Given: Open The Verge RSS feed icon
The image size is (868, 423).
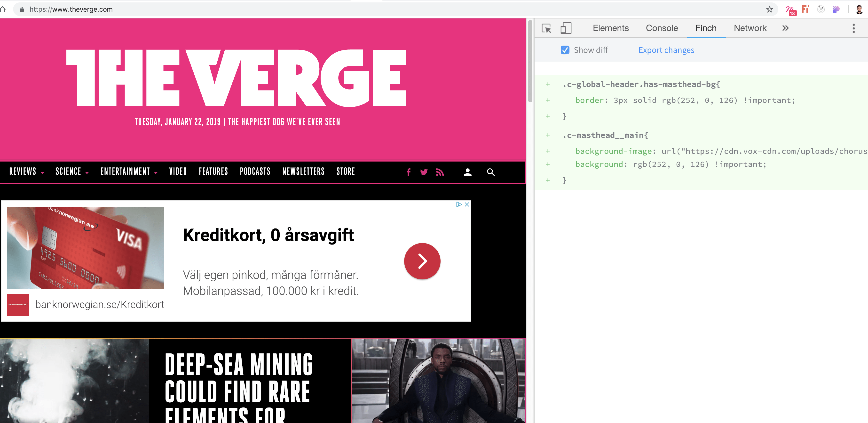Looking at the screenshot, I should pyautogui.click(x=440, y=172).
